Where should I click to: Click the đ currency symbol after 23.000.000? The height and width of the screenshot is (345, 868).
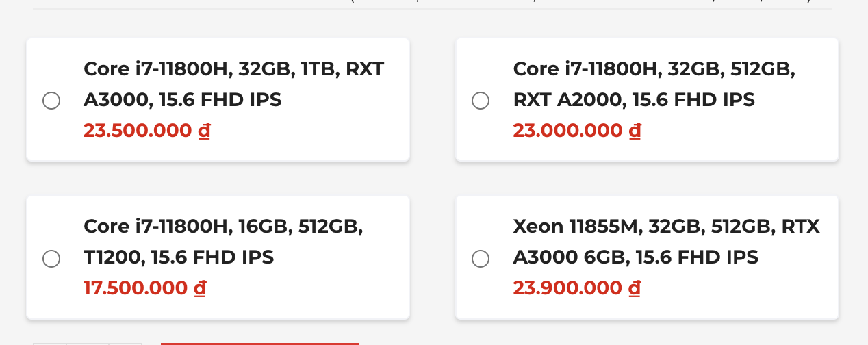[635, 130]
